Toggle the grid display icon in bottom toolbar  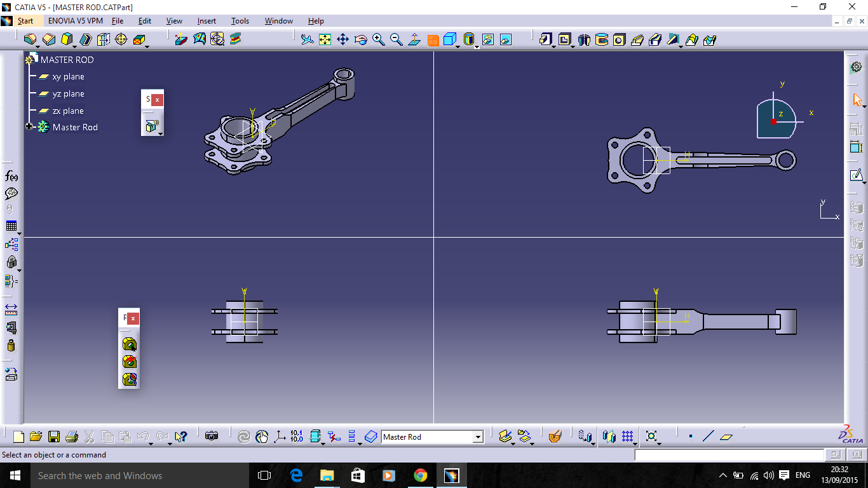coord(628,437)
